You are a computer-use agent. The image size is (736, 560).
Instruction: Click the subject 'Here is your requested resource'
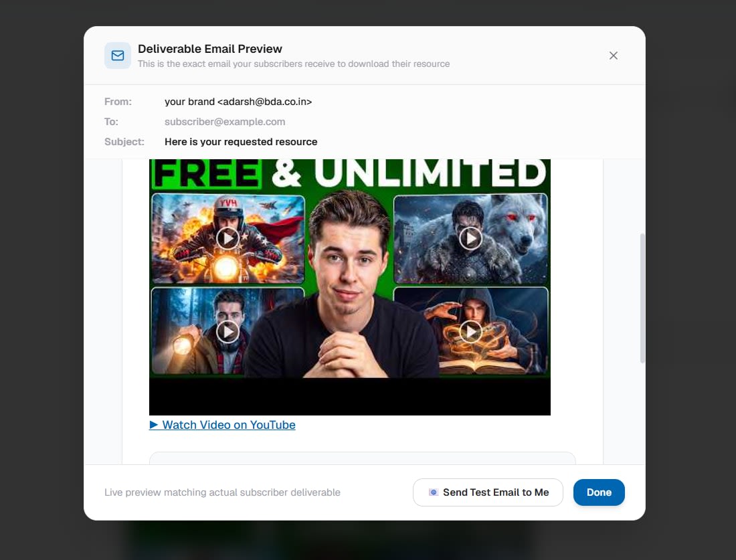tap(241, 142)
